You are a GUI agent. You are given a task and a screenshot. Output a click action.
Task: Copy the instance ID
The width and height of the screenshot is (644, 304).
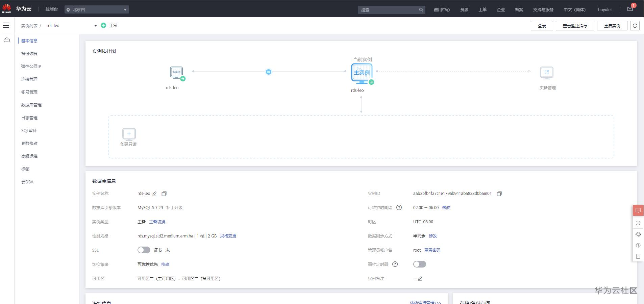click(x=499, y=194)
